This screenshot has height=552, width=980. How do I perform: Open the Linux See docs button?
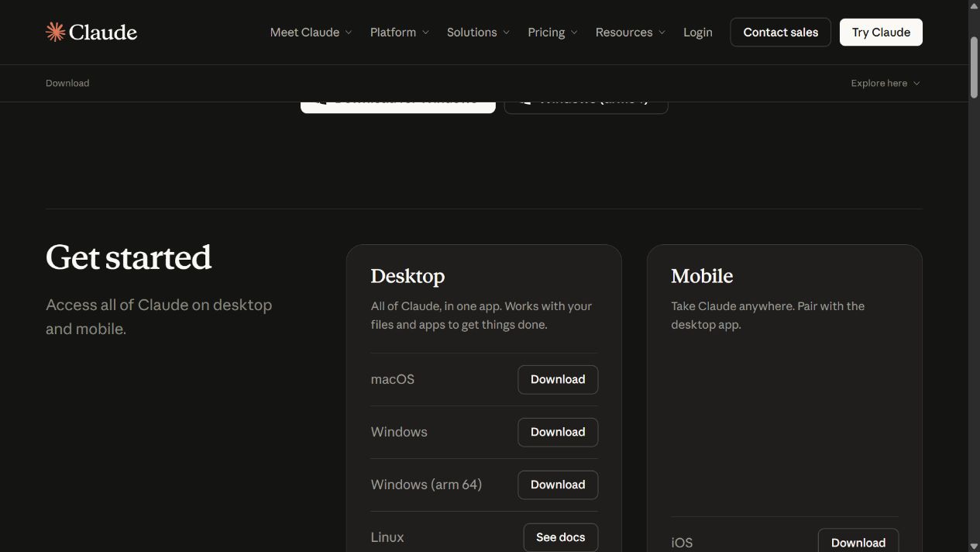[561, 537]
